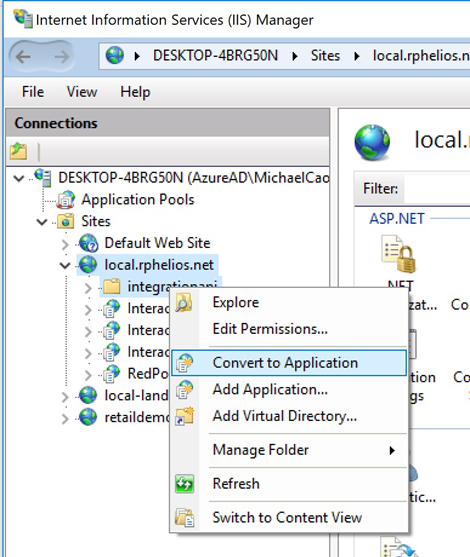The width and height of the screenshot is (470, 557).
Task: Expand the retaildemo site node
Action: [x=65, y=418]
